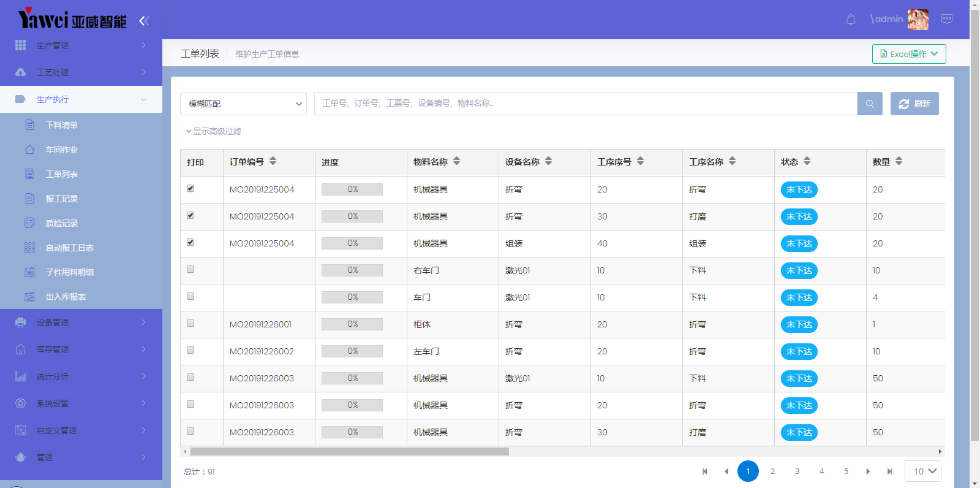980x488 pixels.
Task: Click the 下料清单 document icon
Action: click(x=29, y=125)
